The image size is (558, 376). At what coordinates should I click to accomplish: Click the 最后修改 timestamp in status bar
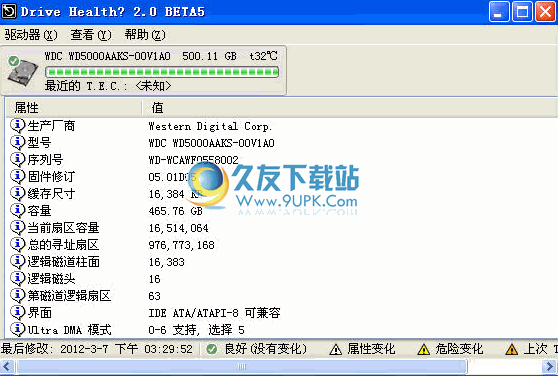click(97, 349)
